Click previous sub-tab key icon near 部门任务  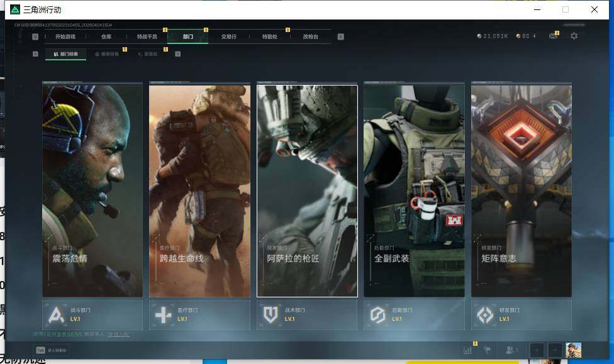click(x=35, y=54)
